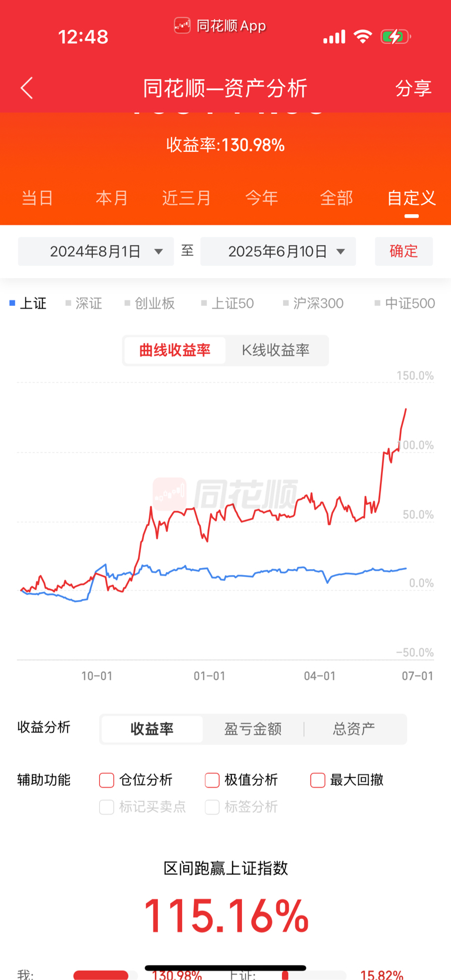Select the 沪深300 index legend

click(313, 303)
